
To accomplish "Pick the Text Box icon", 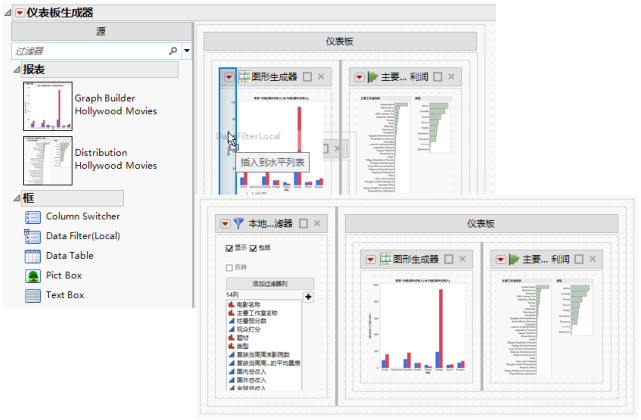I will click(33, 295).
